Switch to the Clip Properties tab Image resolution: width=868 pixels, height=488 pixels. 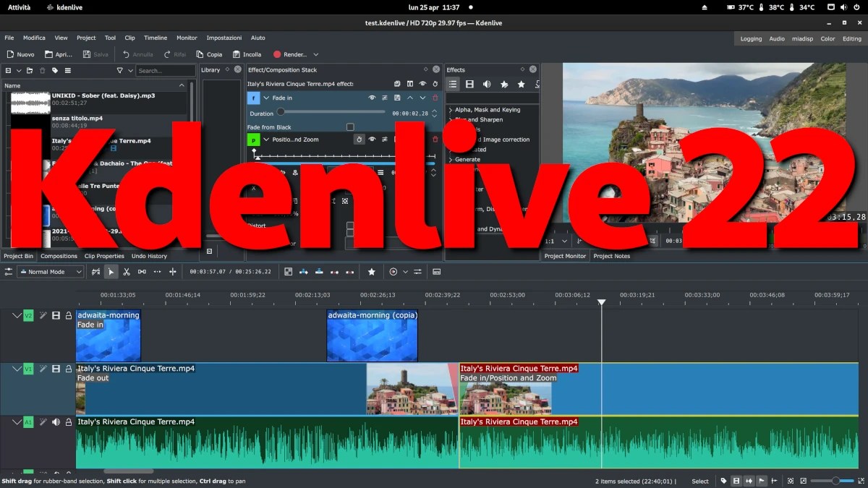104,256
